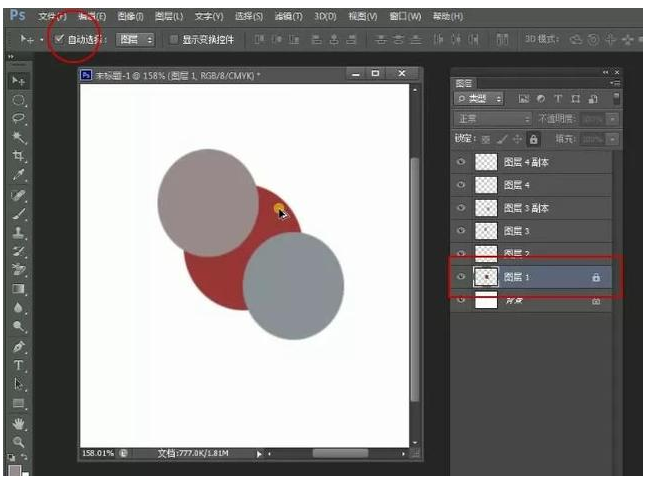
Task: Select the Pen tool
Action: click(x=19, y=347)
